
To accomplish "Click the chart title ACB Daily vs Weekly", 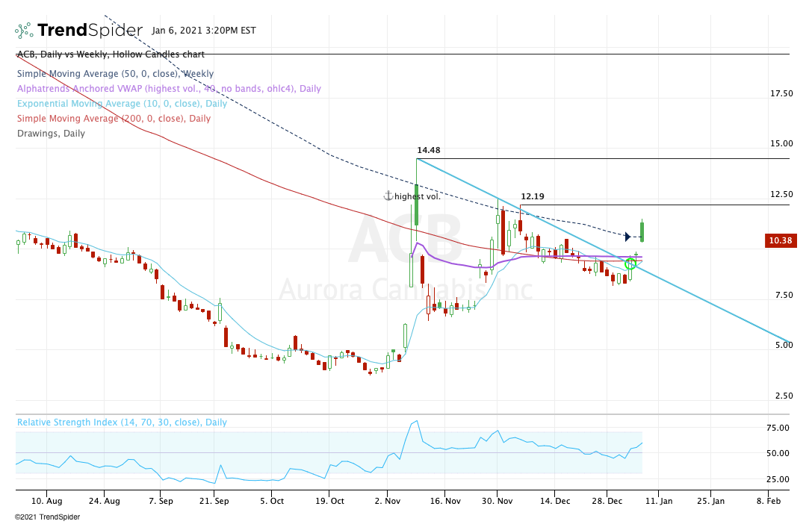I will tap(111, 54).
